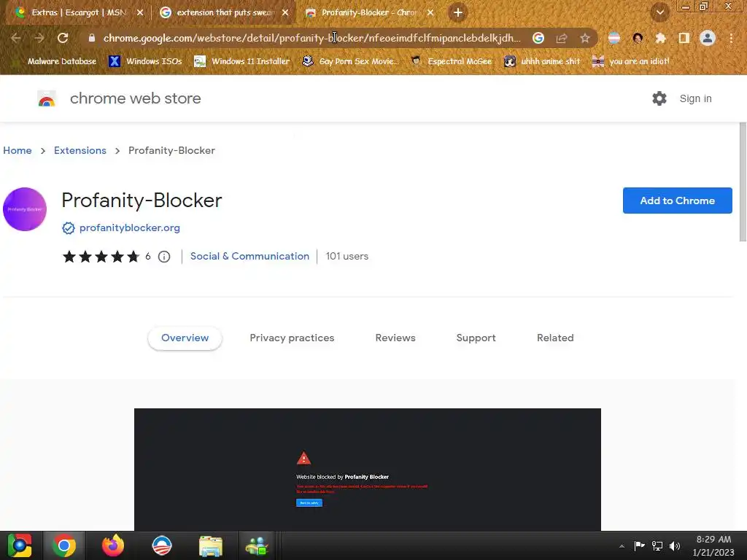This screenshot has height=560, width=747.
Task: Click the share page icon in address bar
Action: [562, 38]
